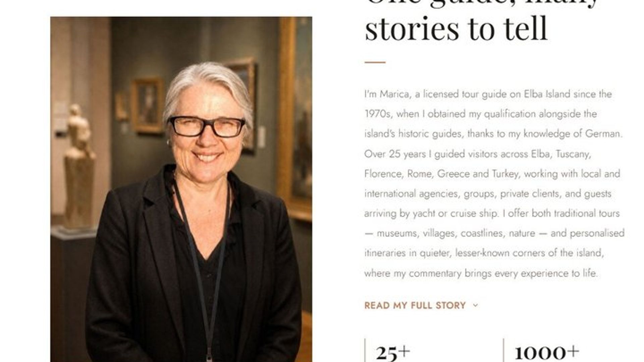
Task: Click the large gold frame at photo's right edge
Action: click(294, 117)
